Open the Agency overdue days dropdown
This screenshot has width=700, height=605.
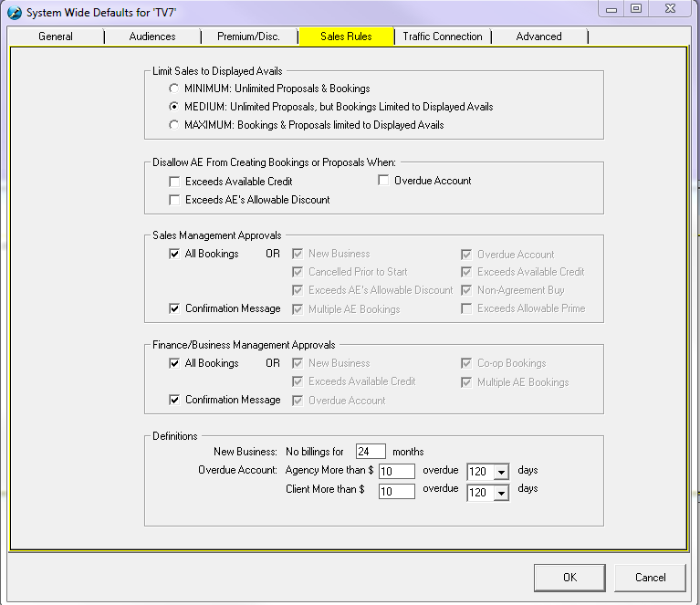[500, 472]
